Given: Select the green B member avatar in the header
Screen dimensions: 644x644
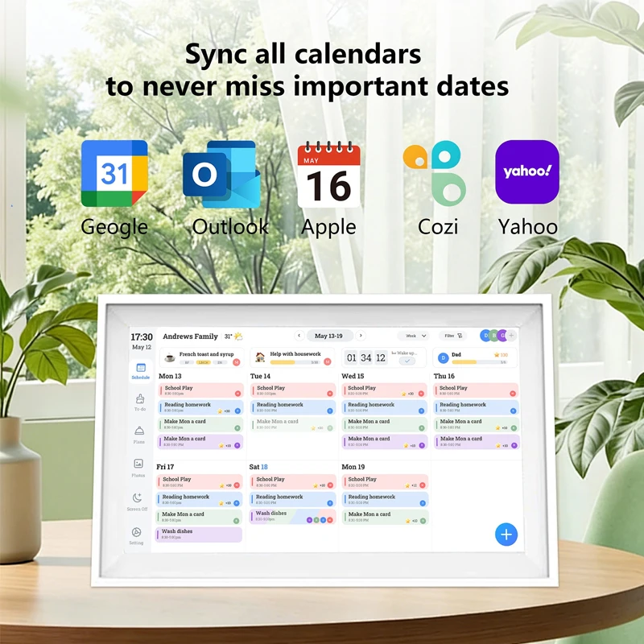Looking at the screenshot, I should pos(494,336).
